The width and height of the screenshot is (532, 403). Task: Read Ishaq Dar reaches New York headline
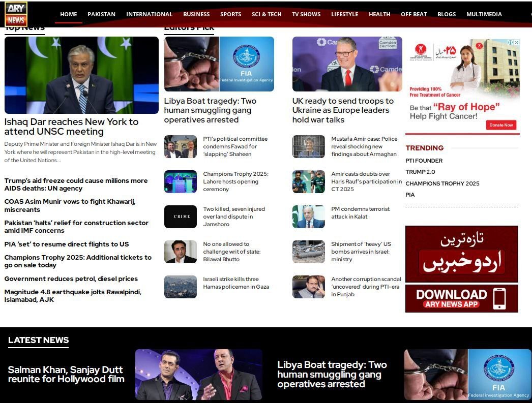(x=72, y=127)
